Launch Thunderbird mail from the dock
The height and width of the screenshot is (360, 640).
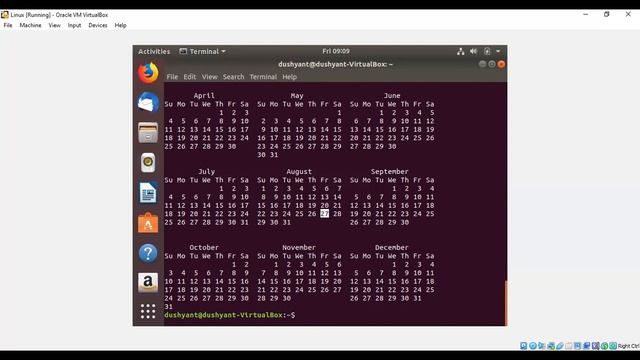click(148, 102)
